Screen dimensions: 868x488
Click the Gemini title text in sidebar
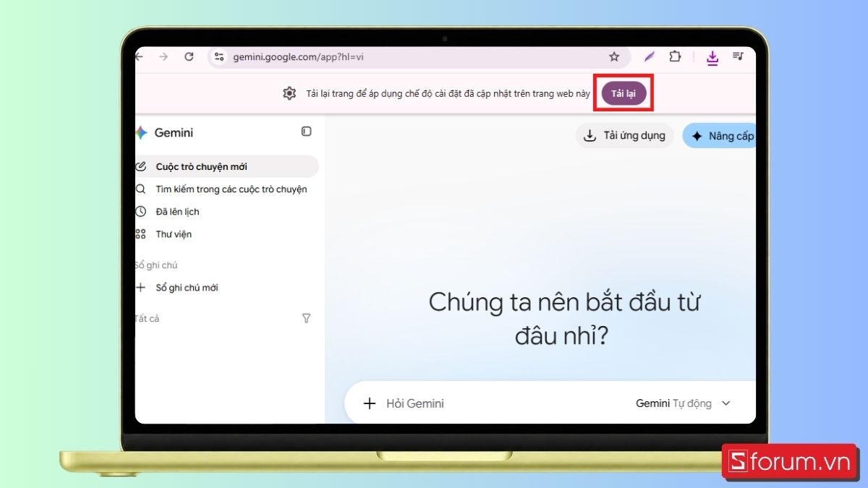pyautogui.click(x=174, y=132)
